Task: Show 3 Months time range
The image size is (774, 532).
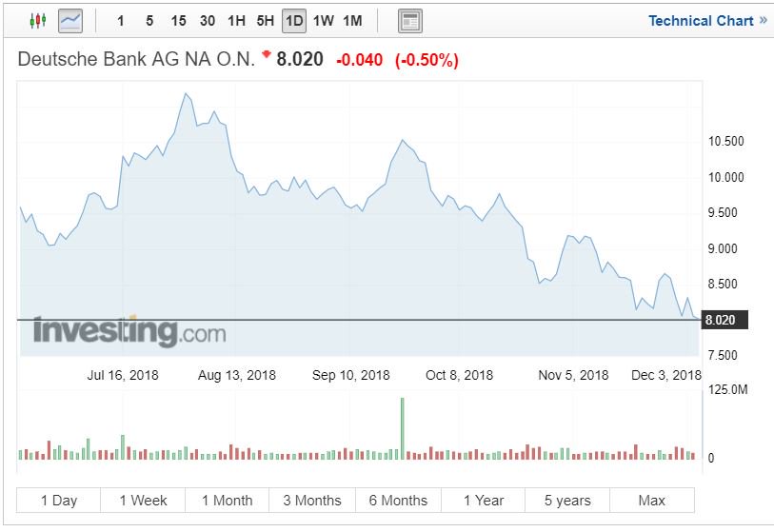Action: point(312,501)
